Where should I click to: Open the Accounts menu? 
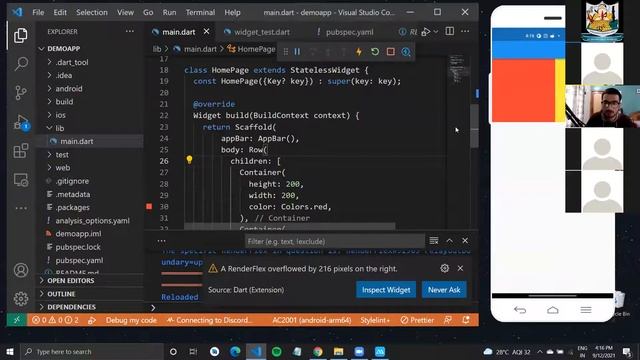click(x=20, y=270)
